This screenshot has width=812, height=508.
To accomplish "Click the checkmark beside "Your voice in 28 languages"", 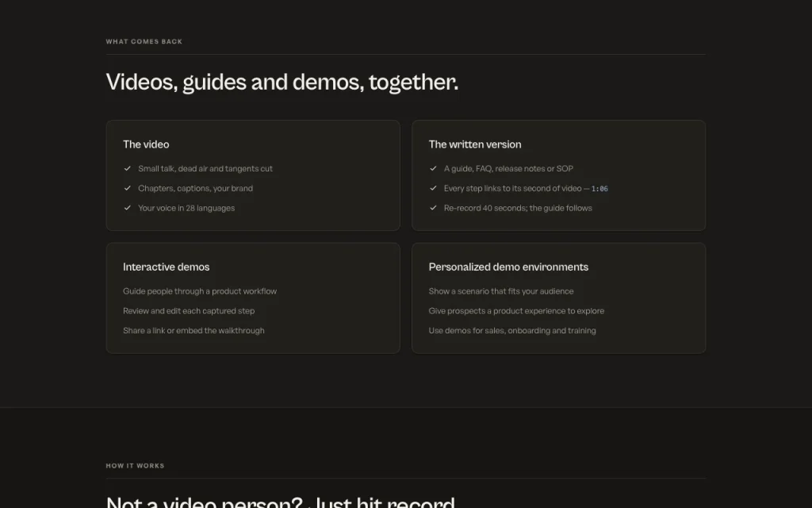I will tap(128, 208).
